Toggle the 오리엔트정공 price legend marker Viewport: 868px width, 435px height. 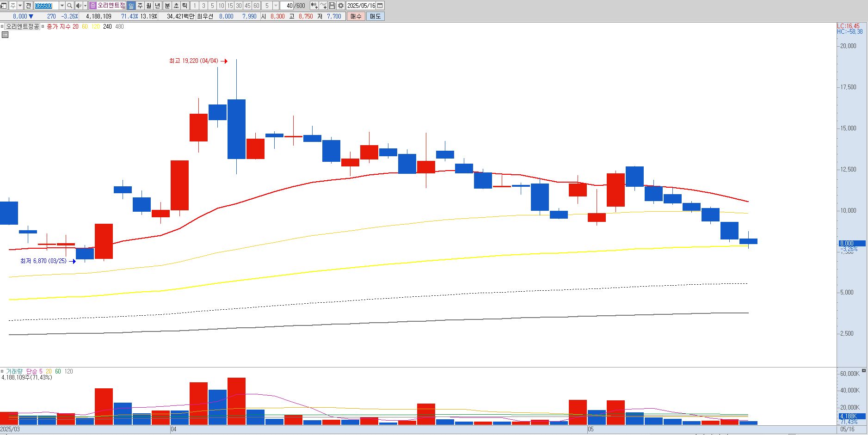click(x=2, y=26)
